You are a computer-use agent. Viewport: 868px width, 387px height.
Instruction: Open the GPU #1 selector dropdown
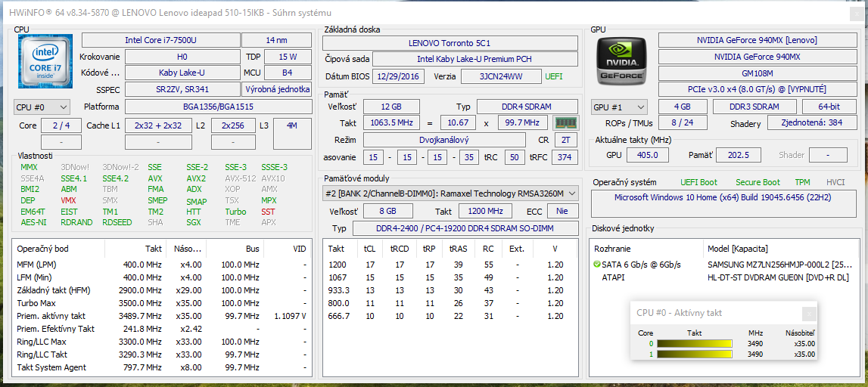pos(619,107)
